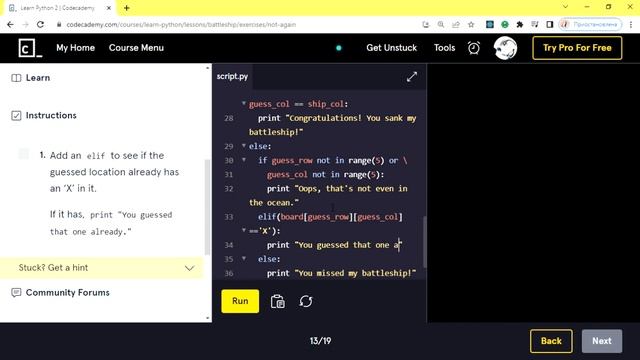Click the scroll down arrow of instructions panel

[207, 318]
